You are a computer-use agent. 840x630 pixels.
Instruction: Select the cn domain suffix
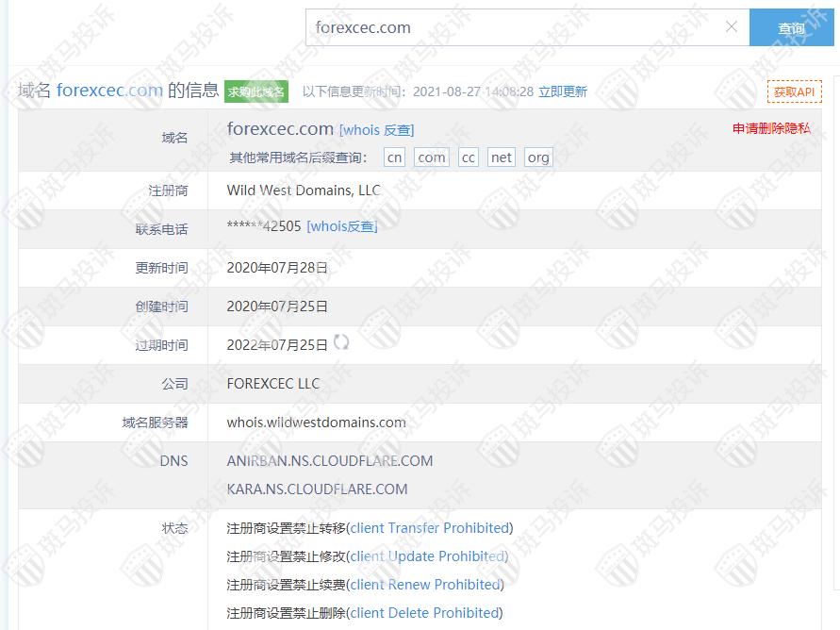[x=395, y=157]
